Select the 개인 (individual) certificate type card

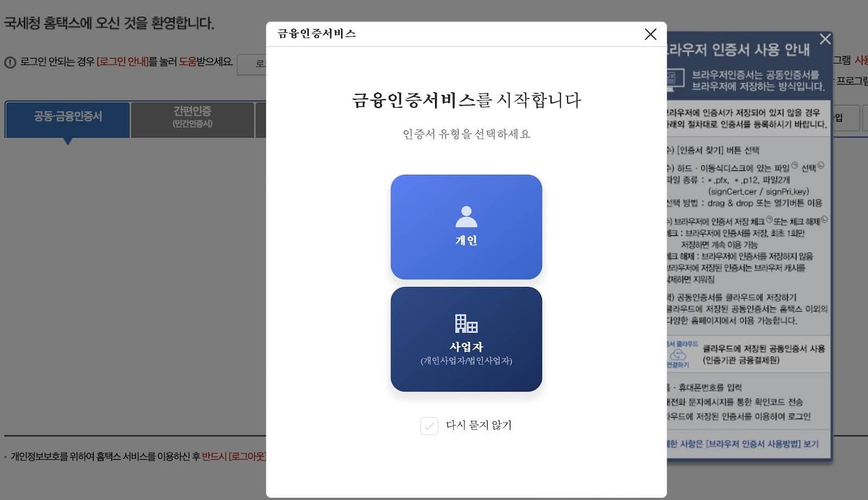coord(466,227)
